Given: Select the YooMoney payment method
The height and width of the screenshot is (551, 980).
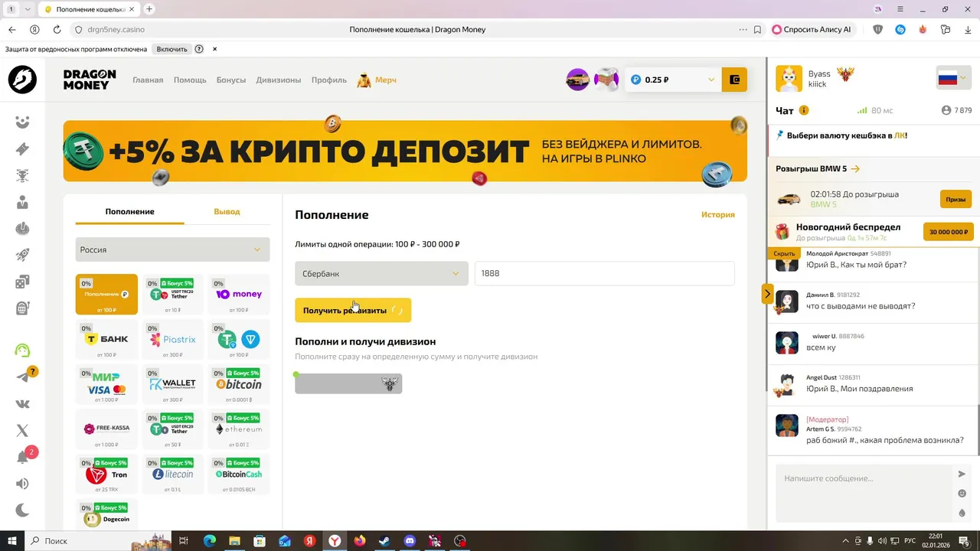Looking at the screenshot, I should pos(239,295).
